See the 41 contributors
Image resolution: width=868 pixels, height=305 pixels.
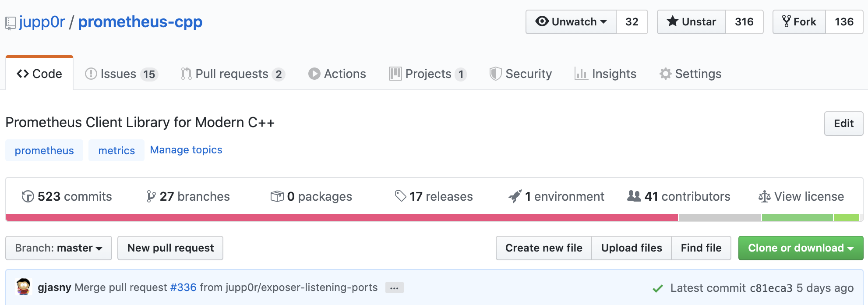pyautogui.click(x=679, y=196)
